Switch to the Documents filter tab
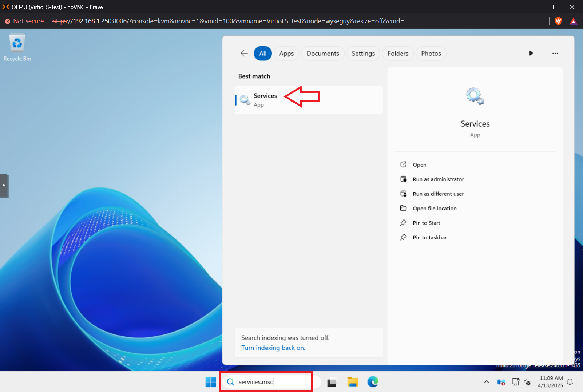583x392 pixels. pyautogui.click(x=322, y=53)
